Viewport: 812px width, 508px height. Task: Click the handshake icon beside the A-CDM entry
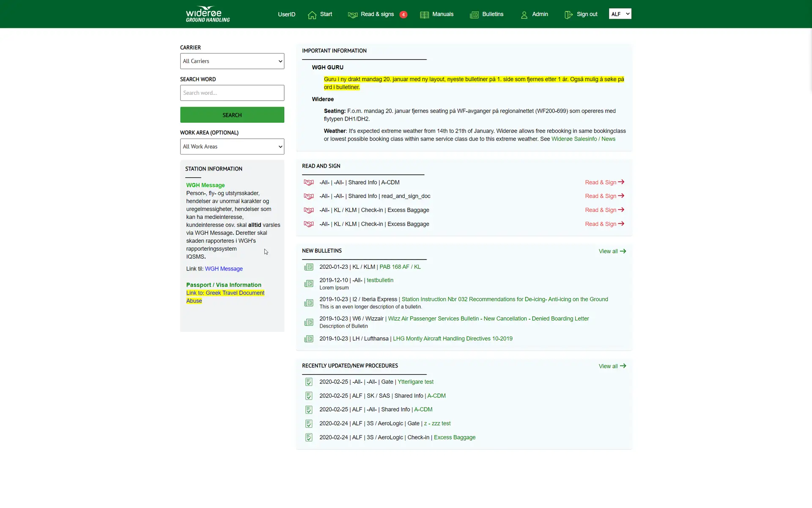[x=309, y=182]
